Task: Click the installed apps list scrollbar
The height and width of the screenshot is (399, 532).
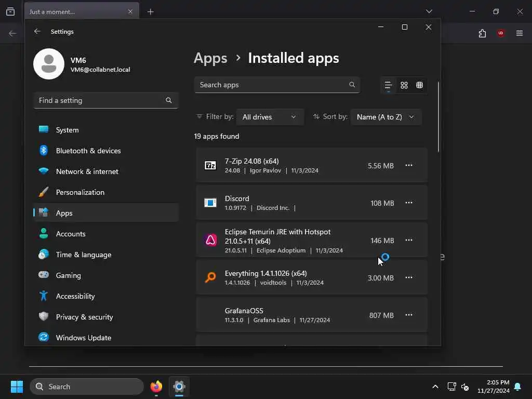Action: 438,117
